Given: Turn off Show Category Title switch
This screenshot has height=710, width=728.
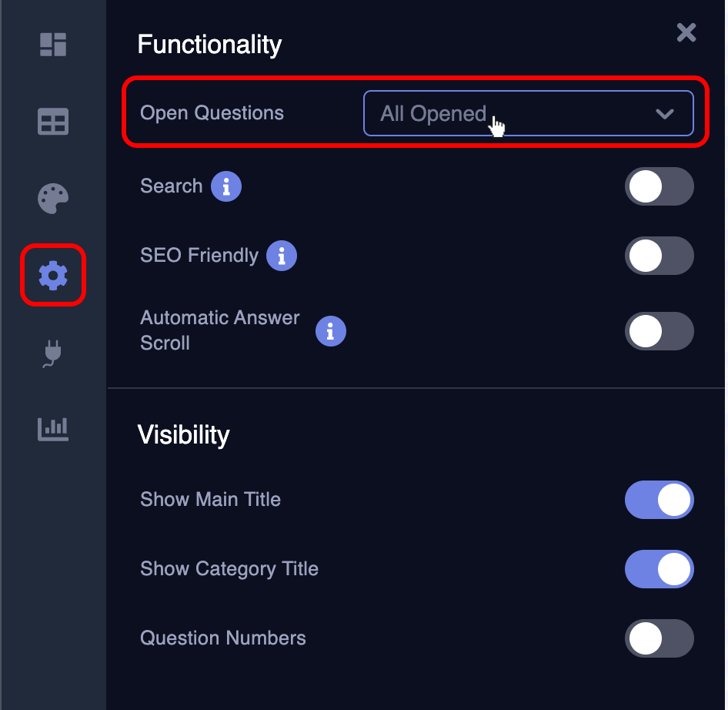Looking at the screenshot, I should coord(659,570).
